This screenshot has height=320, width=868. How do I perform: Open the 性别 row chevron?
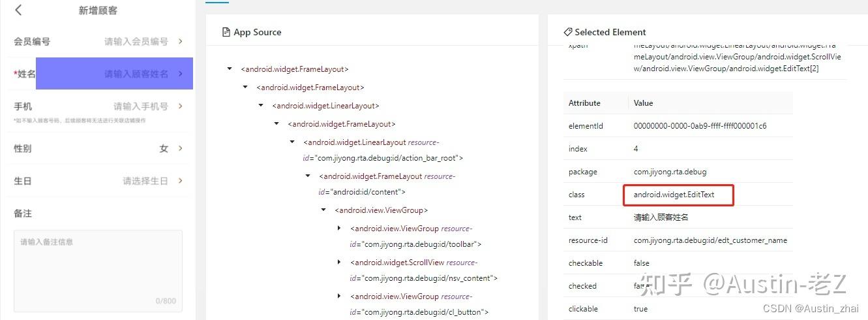[x=181, y=148]
